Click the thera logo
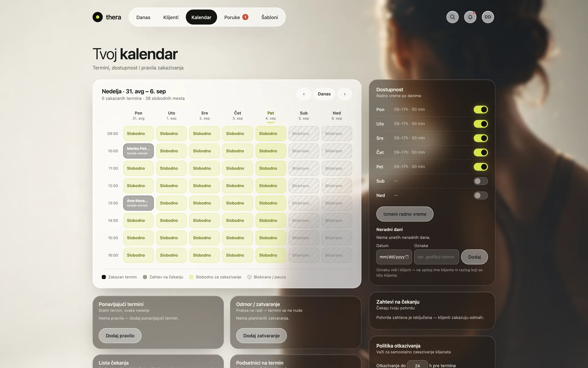 [107, 17]
